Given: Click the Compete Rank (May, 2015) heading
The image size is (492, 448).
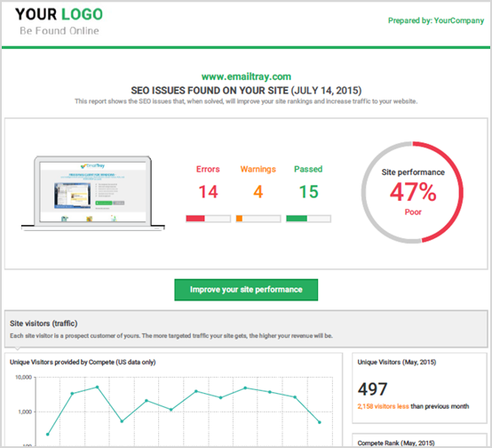Looking at the screenshot, I should click(x=396, y=443).
